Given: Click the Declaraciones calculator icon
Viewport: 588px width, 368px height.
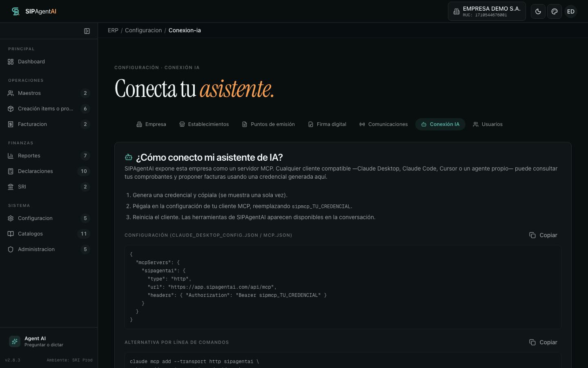Looking at the screenshot, I should [11, 171].
